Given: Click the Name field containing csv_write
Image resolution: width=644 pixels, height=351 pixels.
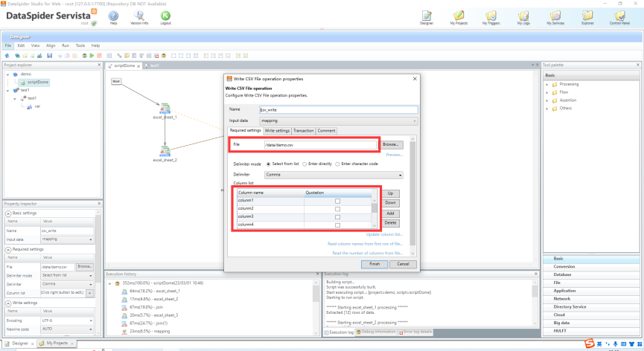Looking at the screenshot, I should click(339, 109).
